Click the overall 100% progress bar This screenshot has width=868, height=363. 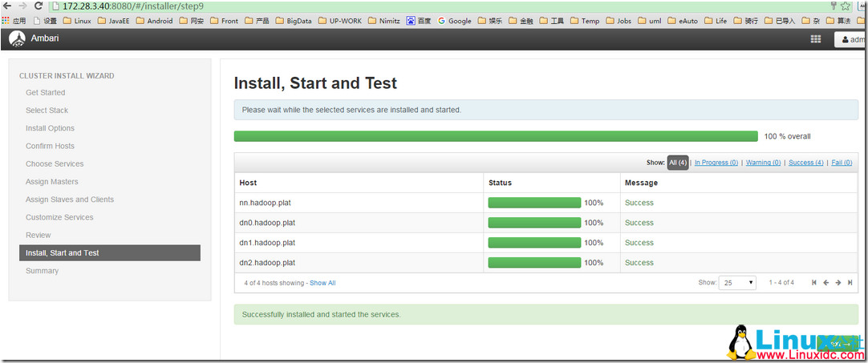(x=496, y=136)
